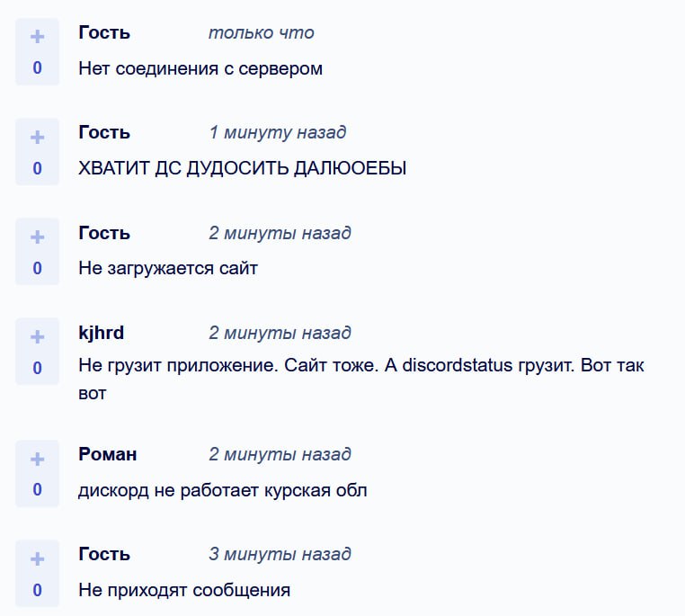Screen dimensions: 685x616
Task: Upvote the 'Нет соединения с сервером' comment
Action: [x=37, y=37]
